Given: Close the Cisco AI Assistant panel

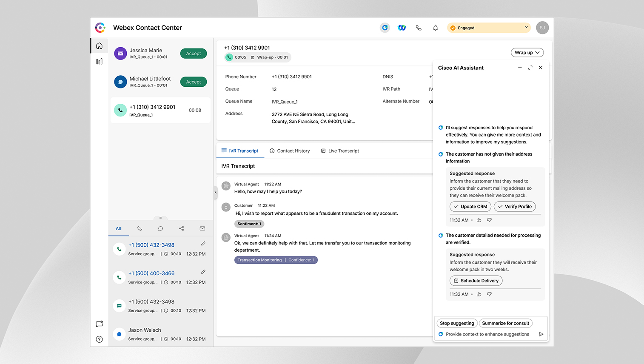Looking at the screenshot, I should tap(541, 68).
